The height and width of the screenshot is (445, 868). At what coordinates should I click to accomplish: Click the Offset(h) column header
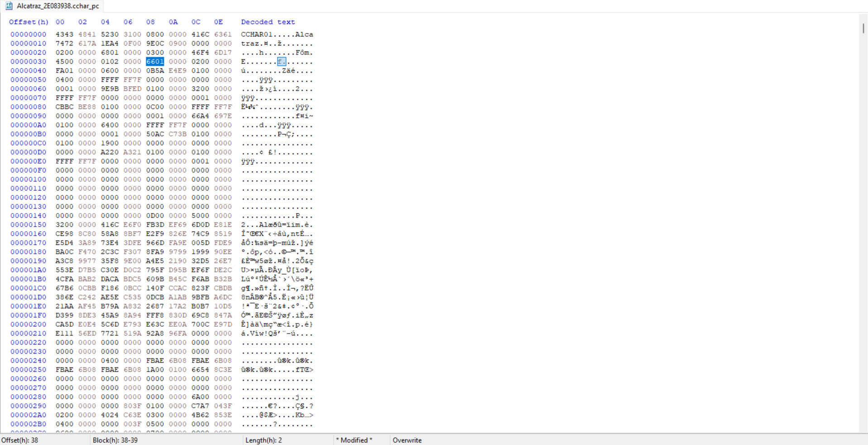[29, 22]
